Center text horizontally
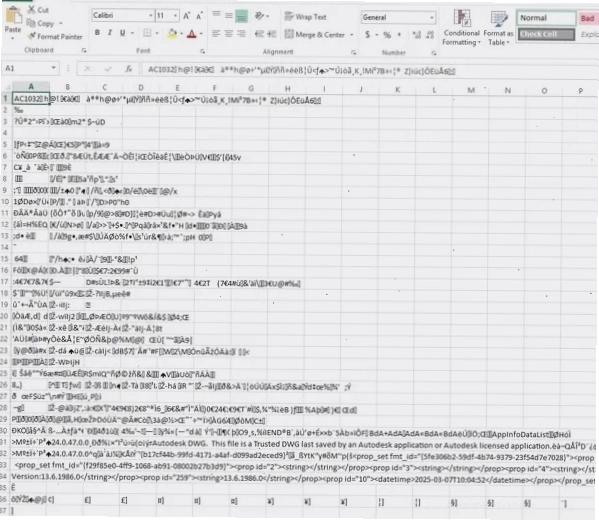 coord(228,34)
